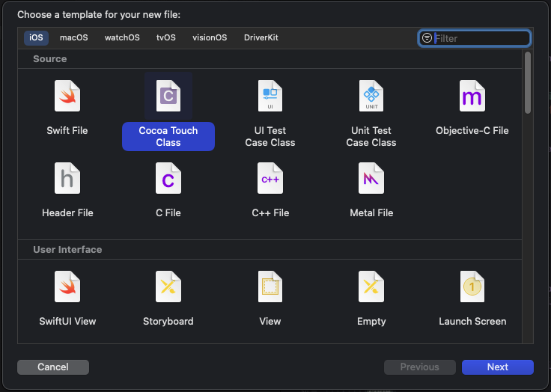Choose the C++ File template icon
This screenshot has height=392, width=551.
tap(270, 178)
